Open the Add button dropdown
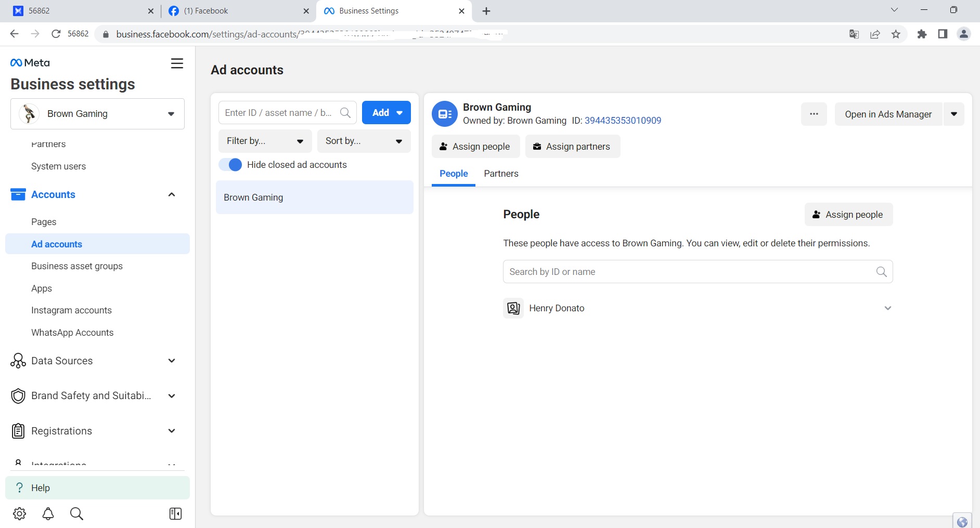980x528 pixels. pyautogui.click(x=386, y=112)
